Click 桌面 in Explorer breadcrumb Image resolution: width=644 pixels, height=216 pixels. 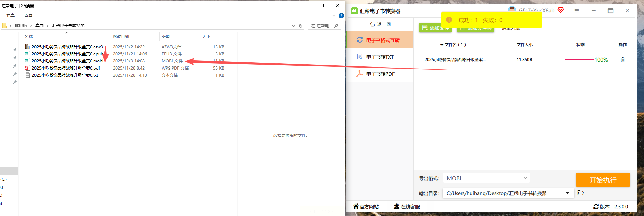tap(40, 26)
